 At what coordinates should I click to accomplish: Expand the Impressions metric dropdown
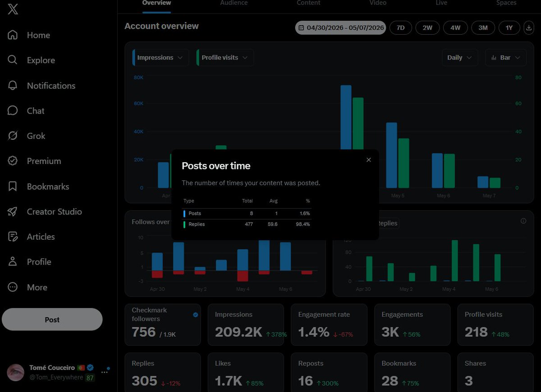point(160,58)
